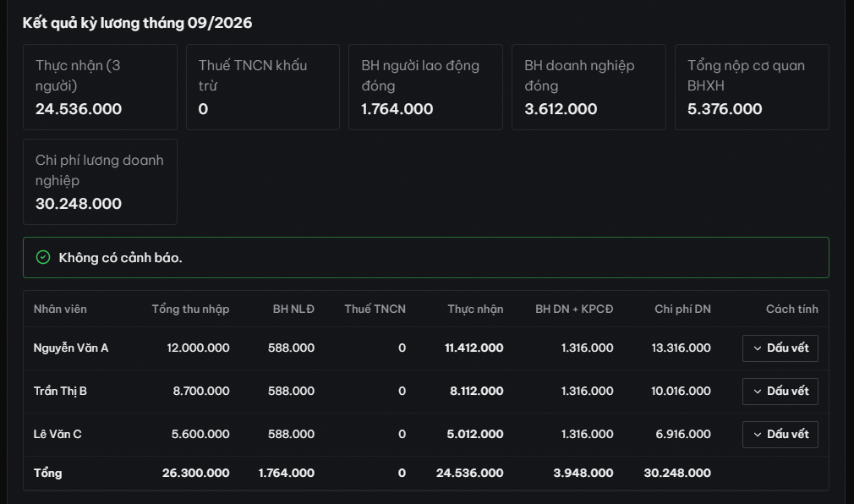Expand Dấu vết for Trần Thị B

click(780, 392)
